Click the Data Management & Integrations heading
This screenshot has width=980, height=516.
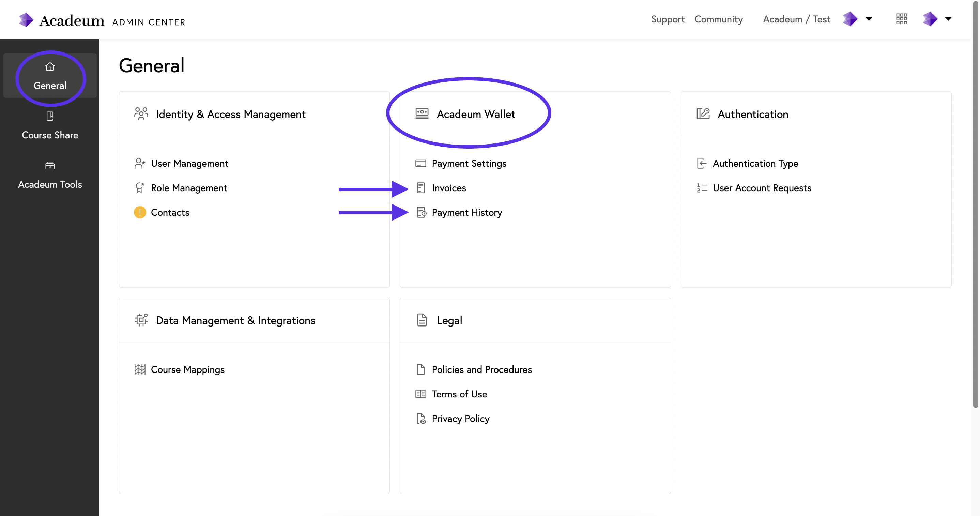coord(235,320)
